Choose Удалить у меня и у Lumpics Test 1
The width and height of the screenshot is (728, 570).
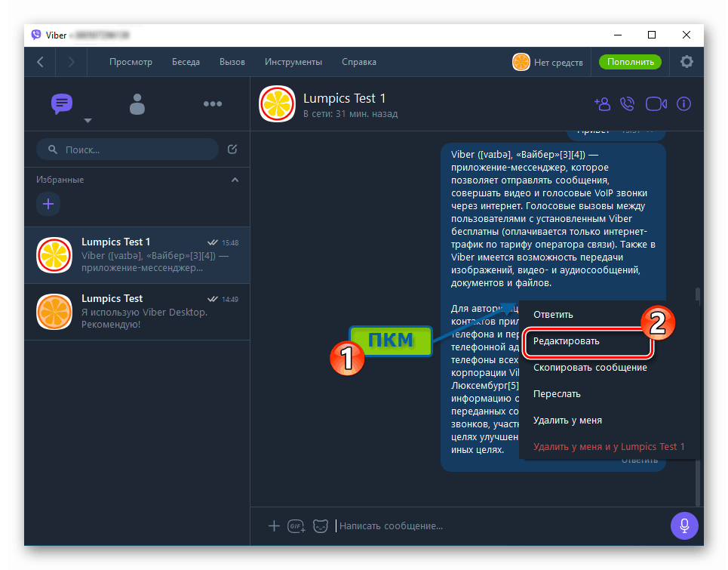[x=609, y=447]
